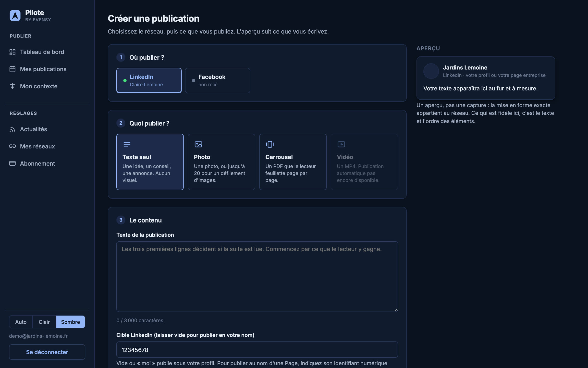Switch theme to Clair
Screen dimensions: 588x368
point(44,322)
